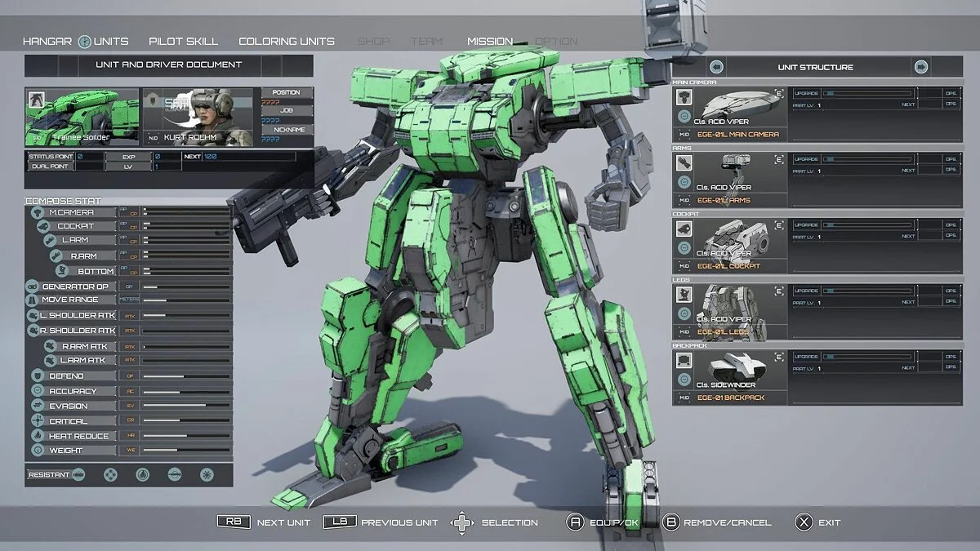This screenshot has width=980, height=551.
Task: Click the fourth resistance type icon
Action: click(174, 474)
